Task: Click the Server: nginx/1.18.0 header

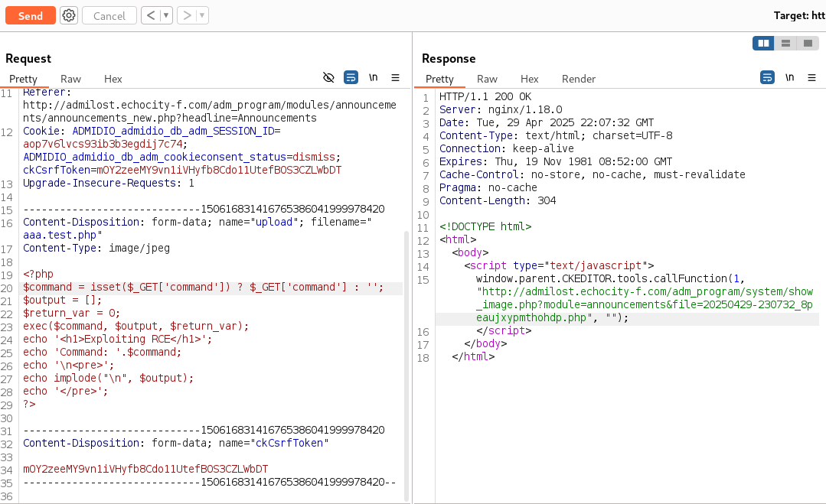Action: pos(501,110)
